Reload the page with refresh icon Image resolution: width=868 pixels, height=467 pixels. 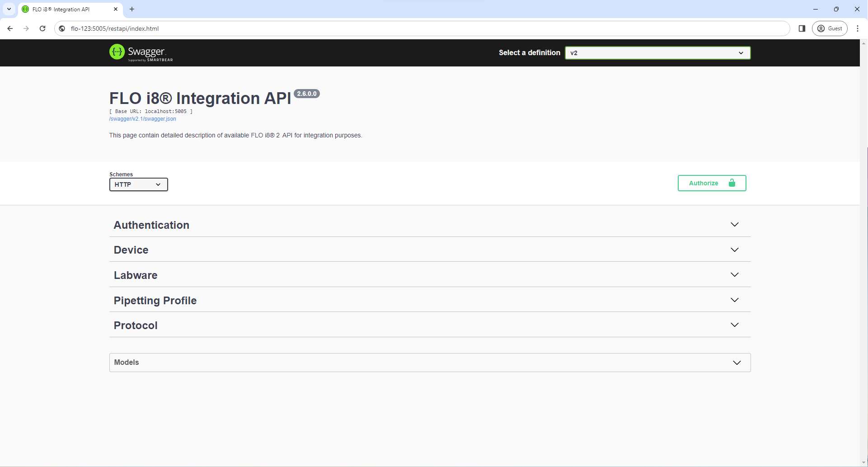point(42,28)
